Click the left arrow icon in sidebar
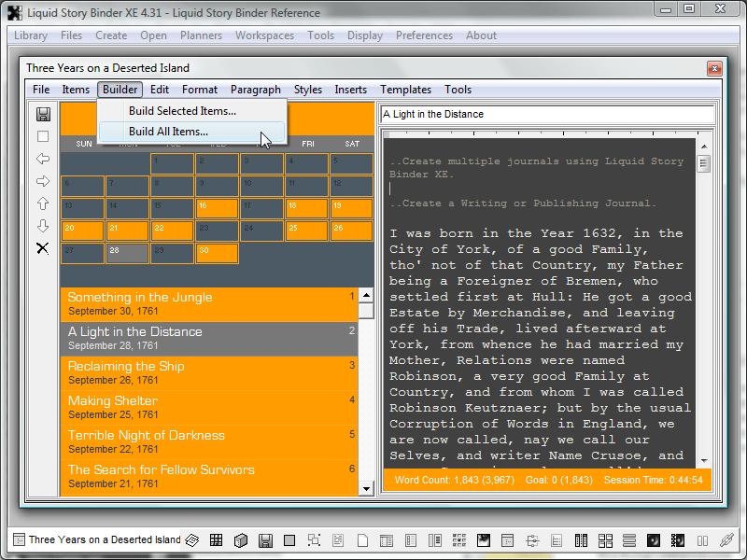Viewport: 747px width, 560px height. click(43, 159)
